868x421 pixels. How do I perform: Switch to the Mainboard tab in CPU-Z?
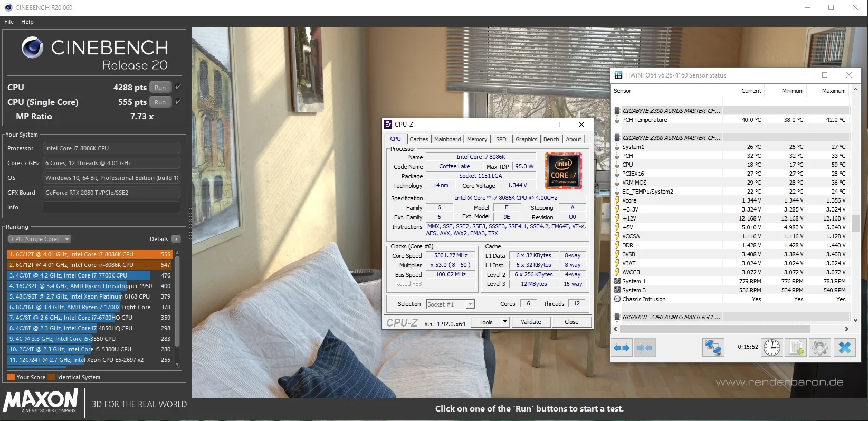tap(447, 139)
